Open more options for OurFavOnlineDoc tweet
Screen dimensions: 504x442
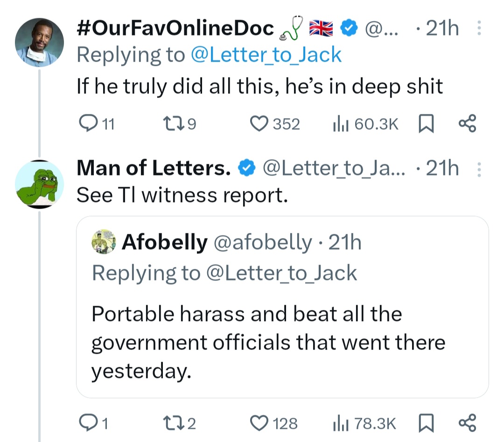[x=478, y=30]
